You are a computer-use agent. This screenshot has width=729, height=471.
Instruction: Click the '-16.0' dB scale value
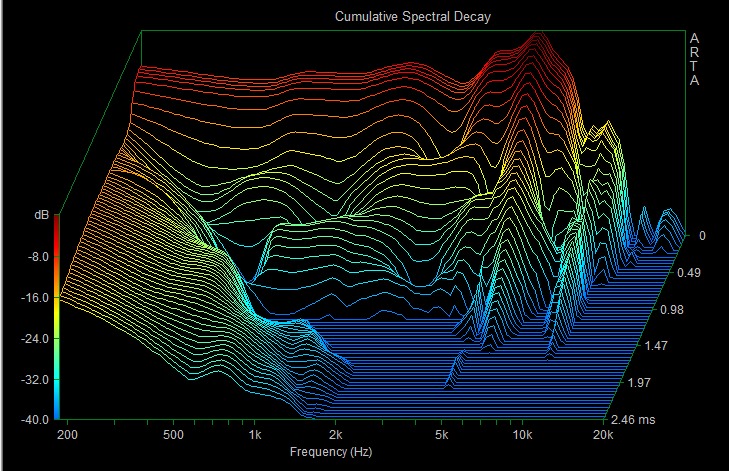pos(34,298)
